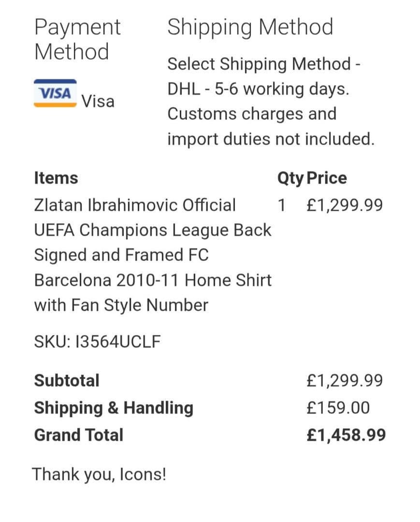
Task: Click the DHL 5-6 working days line
Action: 258,89
